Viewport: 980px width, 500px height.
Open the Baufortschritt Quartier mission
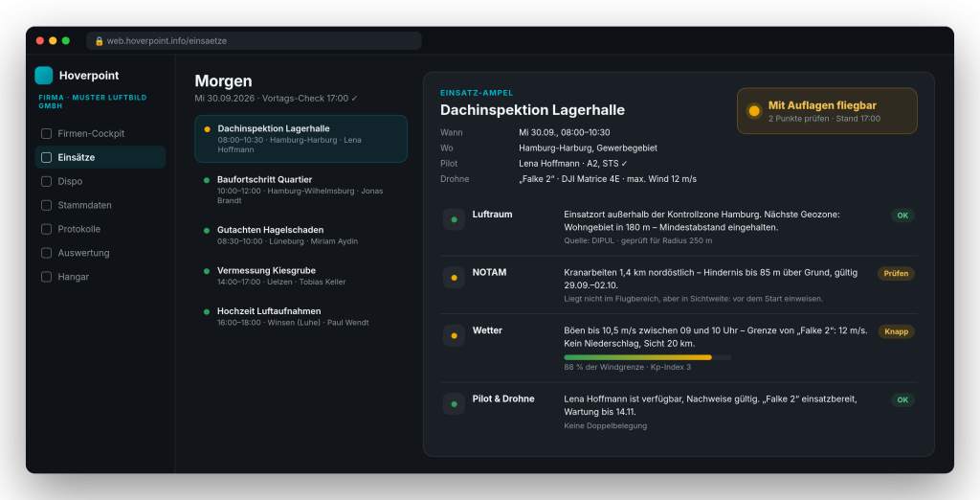(301, 190)
